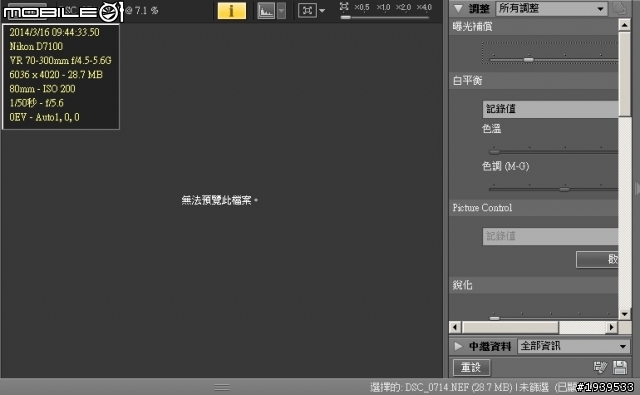The height and width of the screenshot is (395, 640).
Task: Click the 銳化 section header
Action: pyautogui.click(x=533, y=285)
